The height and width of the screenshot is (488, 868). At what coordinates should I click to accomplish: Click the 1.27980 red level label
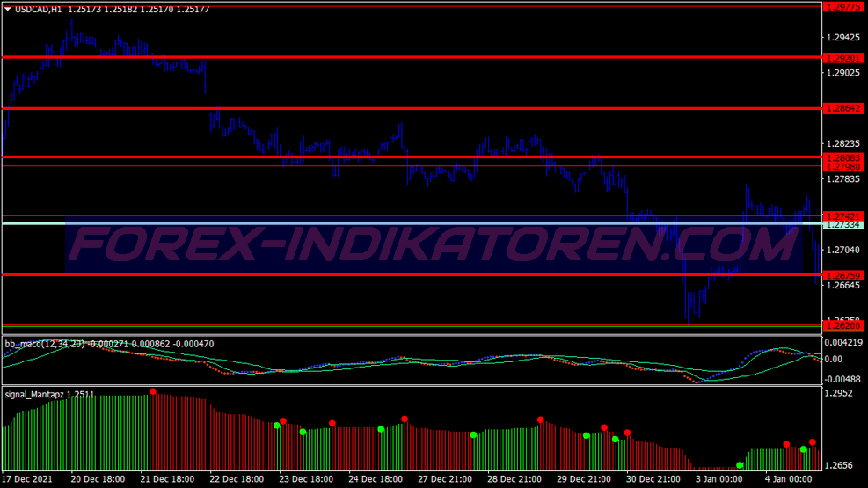pyautogui.click(x=843, y=166)
